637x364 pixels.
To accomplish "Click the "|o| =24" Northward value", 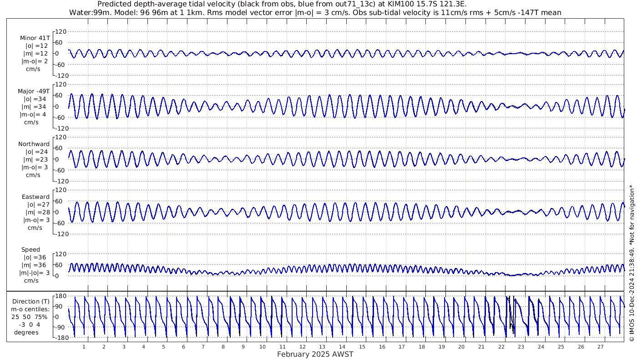I will coord(37,152).
